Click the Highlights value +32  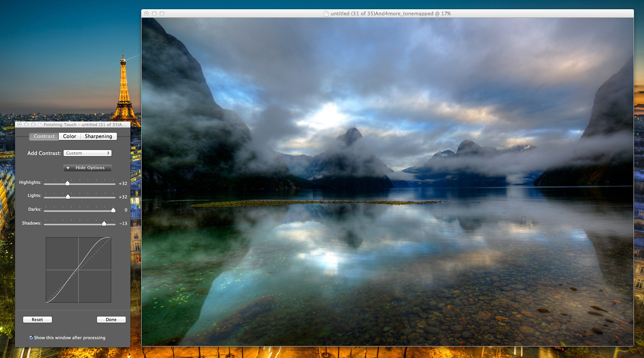pyautogui.click(x=123, y=183)
